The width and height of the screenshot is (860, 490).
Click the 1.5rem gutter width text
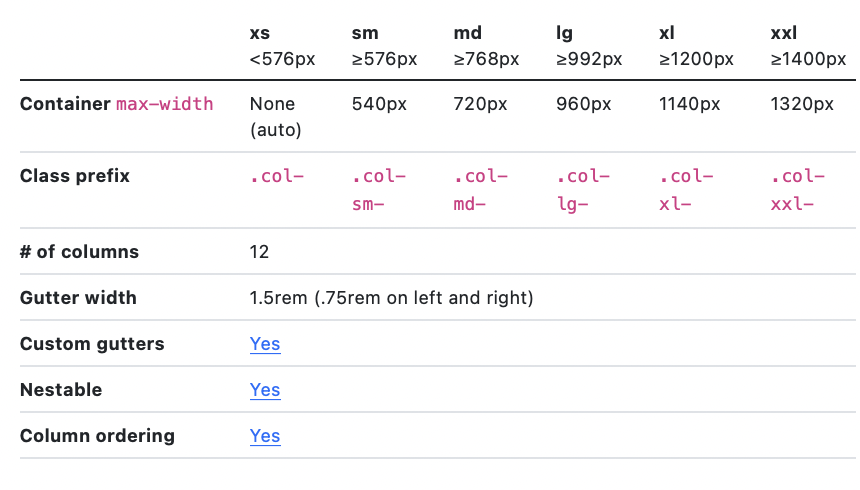pyautogui.click(x=391, y=298)
